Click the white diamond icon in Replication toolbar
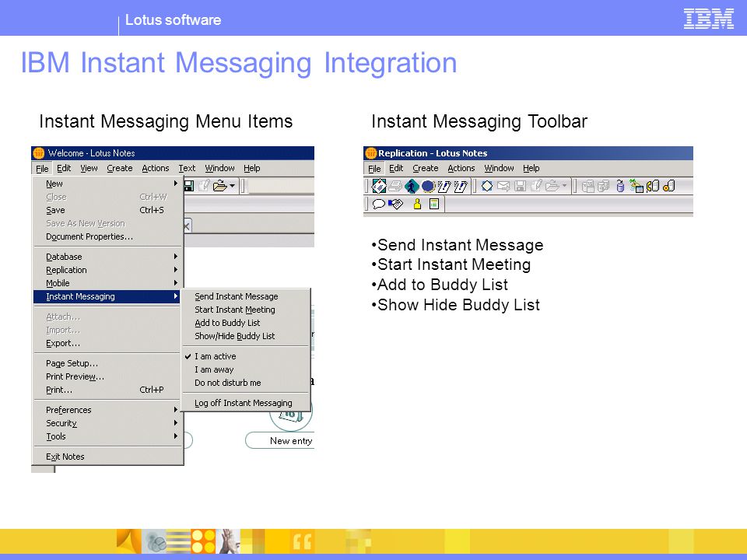Screen dimensions: 747x560 tap(487, 186)
